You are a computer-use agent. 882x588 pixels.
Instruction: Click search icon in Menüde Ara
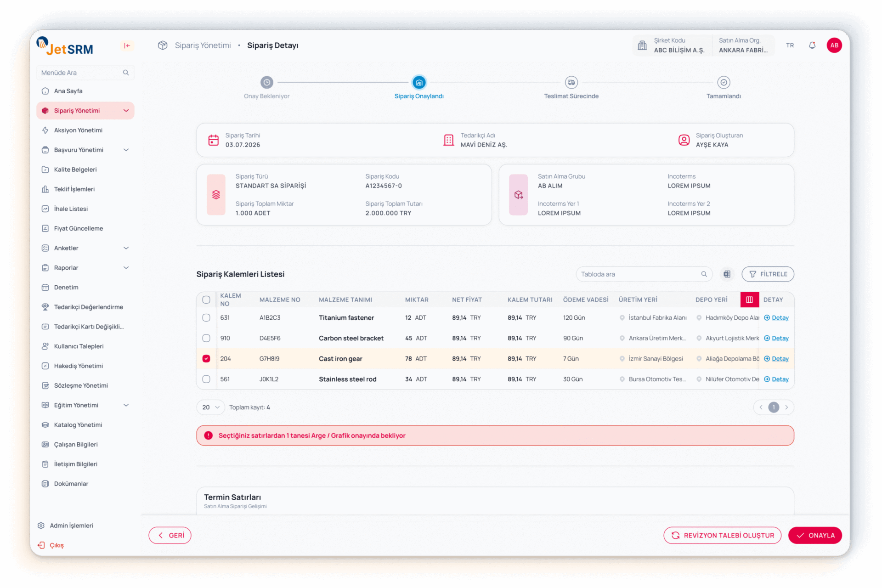coord(126,73)
